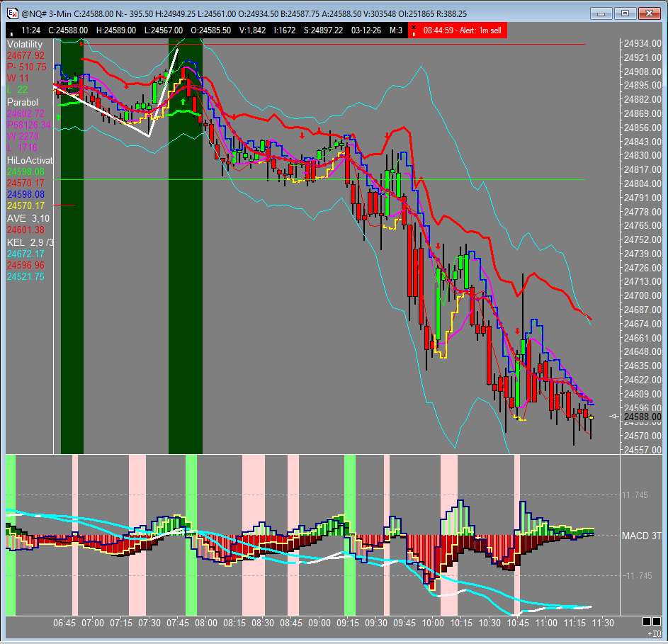Click the 10:00 time axis label
Screen dimensions: 668x644
pos(432,623)
